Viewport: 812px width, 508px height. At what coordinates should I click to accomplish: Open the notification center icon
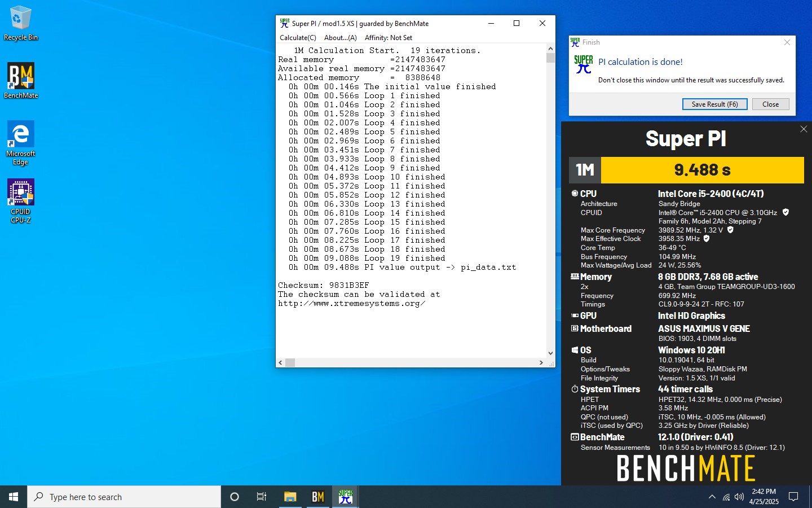793,497
